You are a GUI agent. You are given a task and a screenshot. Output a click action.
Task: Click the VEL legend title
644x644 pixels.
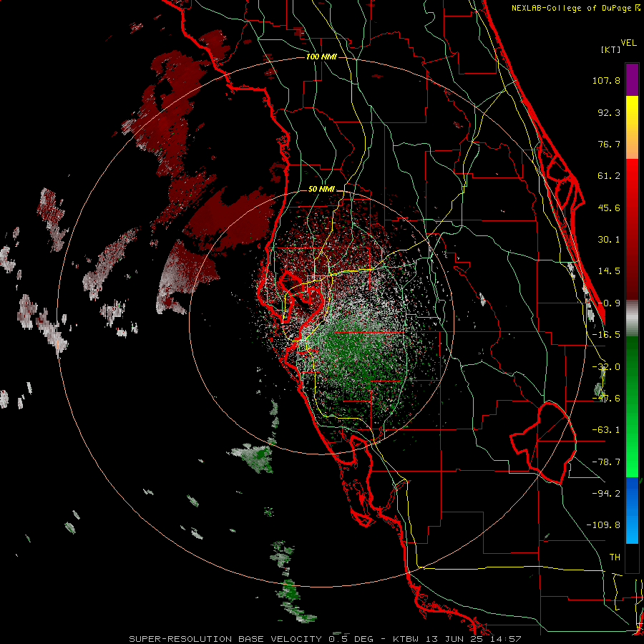click(x=628, y=43)
